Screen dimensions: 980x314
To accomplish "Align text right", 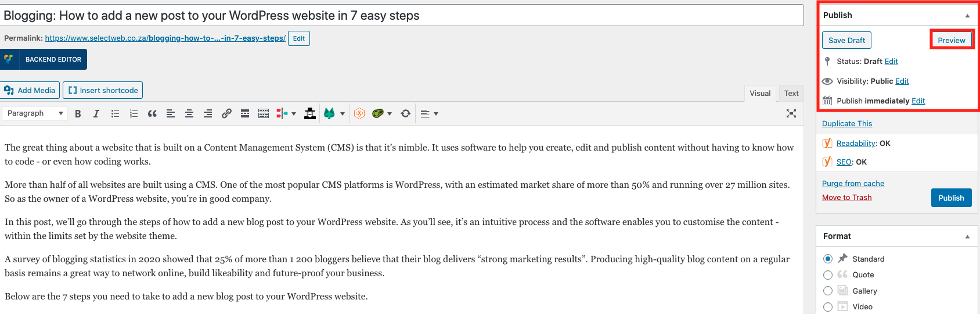I will pos(208,113).
